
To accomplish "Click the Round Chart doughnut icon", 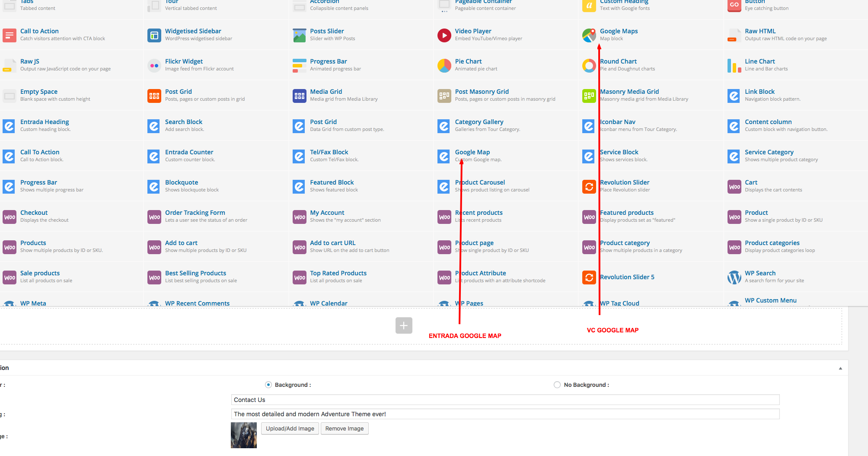I will [x=589, y=65].
